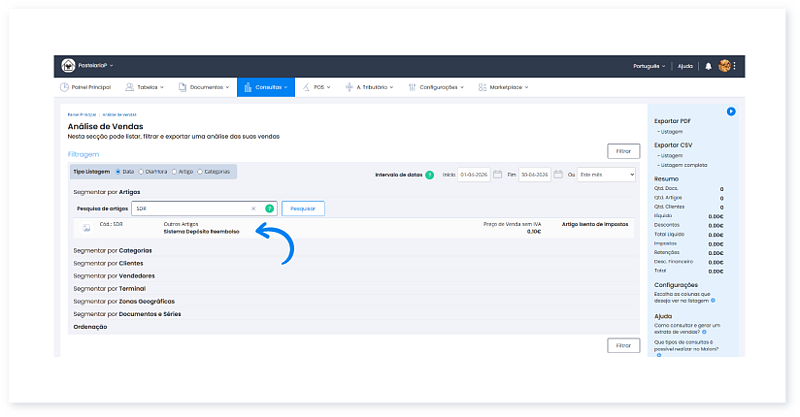Click green help icon beside Intervalo de datas
The height and width of the screenshot is (417, 800).
pyautogui.click(x=429, y=174)
